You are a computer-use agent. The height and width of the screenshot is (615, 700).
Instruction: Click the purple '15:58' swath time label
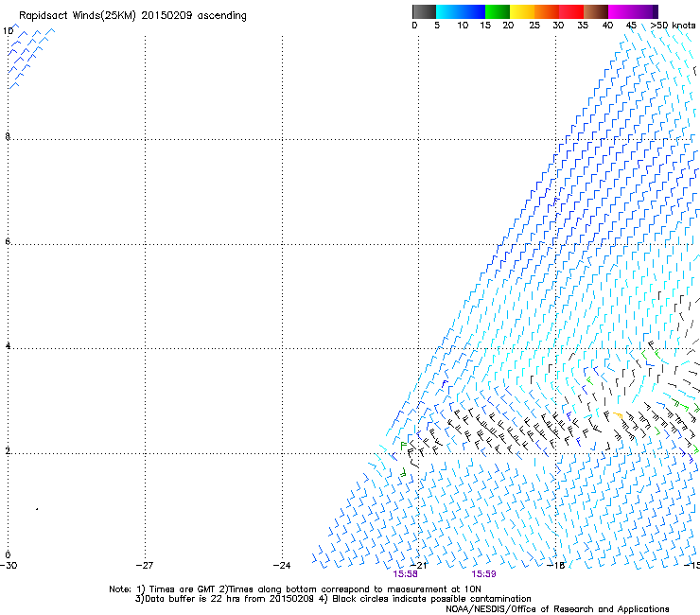[x=406, y=574]
